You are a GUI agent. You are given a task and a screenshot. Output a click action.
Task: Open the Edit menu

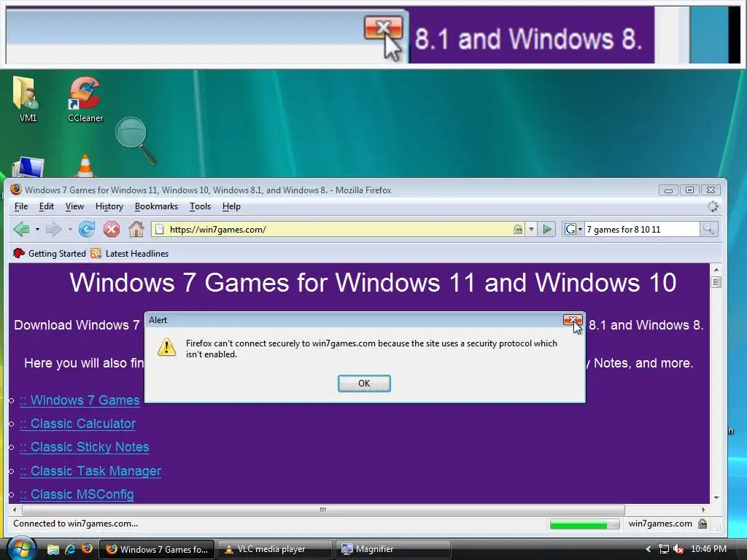coord(46,206)
